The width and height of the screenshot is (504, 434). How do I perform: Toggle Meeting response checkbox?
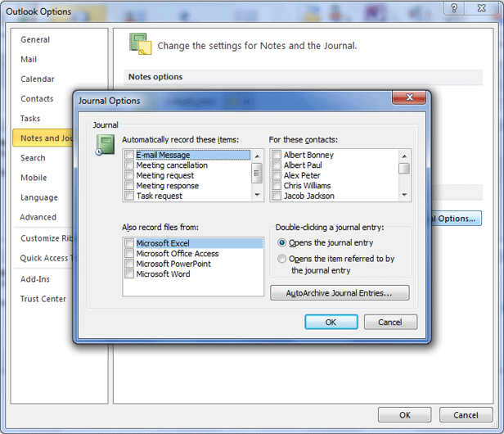pos(129,186)
